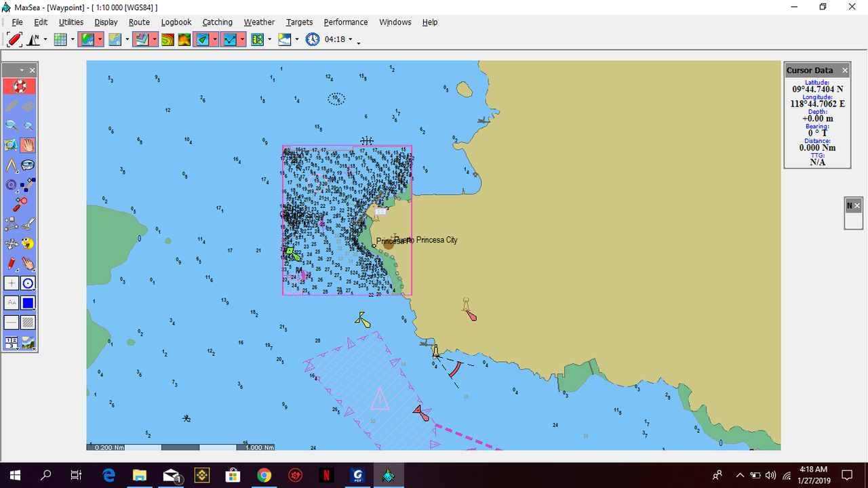The image size is (868, 488).
Task: Open the Netflix app from the taskbar
Action: coord(327,475)
